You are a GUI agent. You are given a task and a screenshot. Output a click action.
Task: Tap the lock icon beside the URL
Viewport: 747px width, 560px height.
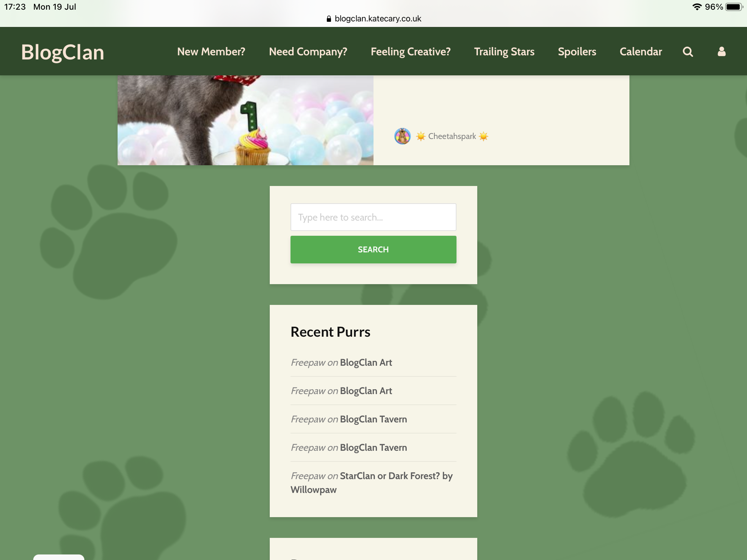329,19
